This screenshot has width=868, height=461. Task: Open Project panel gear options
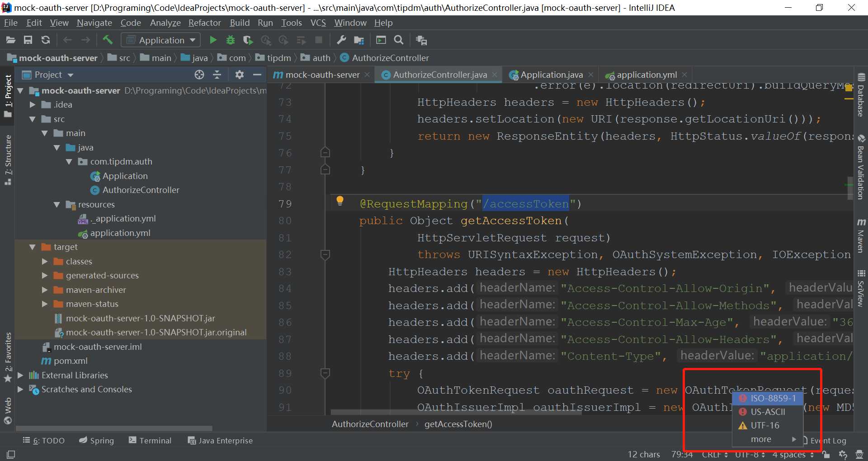tap(240, 75)
